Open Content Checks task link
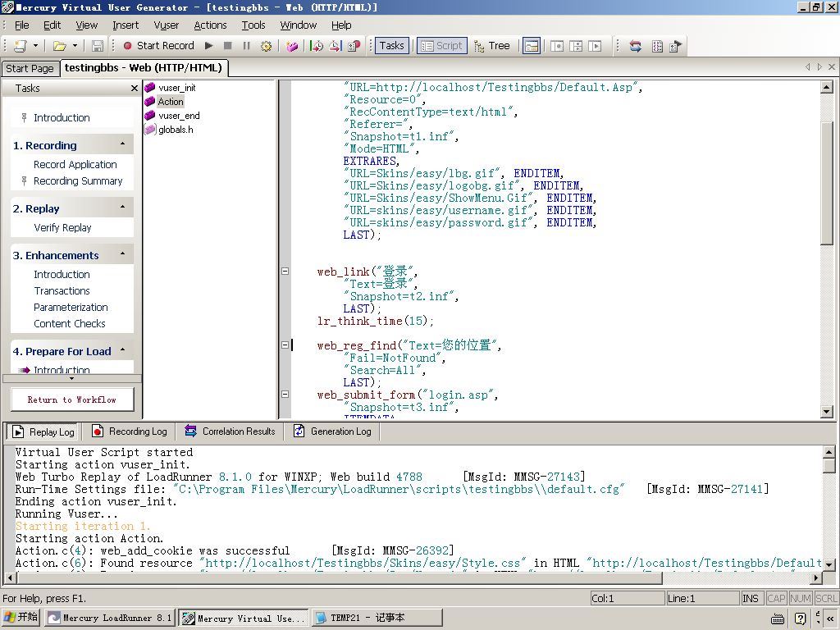This screenshot has width=840, height=630. 69,323
